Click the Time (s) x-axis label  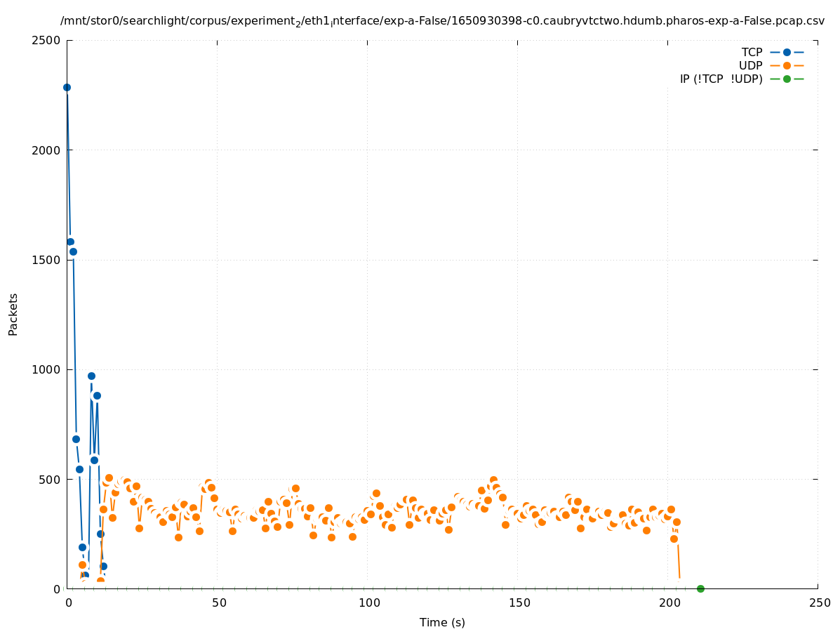pyautogui.click(x=442, y=622)
